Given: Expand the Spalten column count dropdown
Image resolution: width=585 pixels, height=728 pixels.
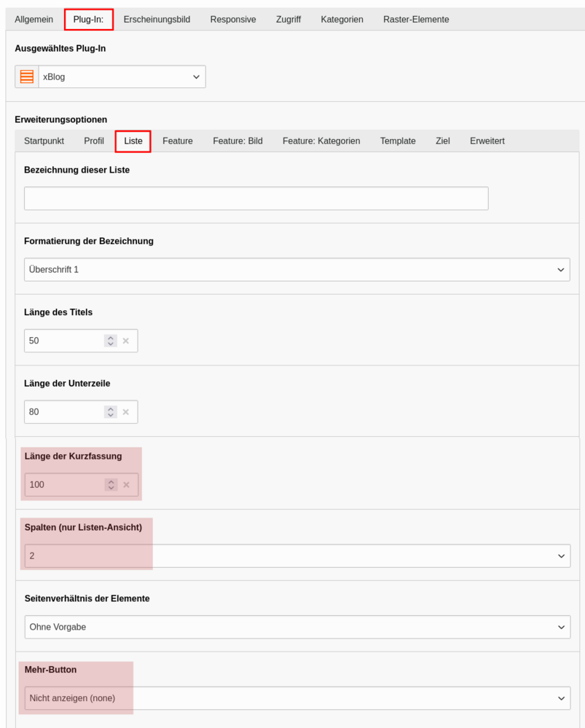Looking at the screenshot, I should click(297, 555).
